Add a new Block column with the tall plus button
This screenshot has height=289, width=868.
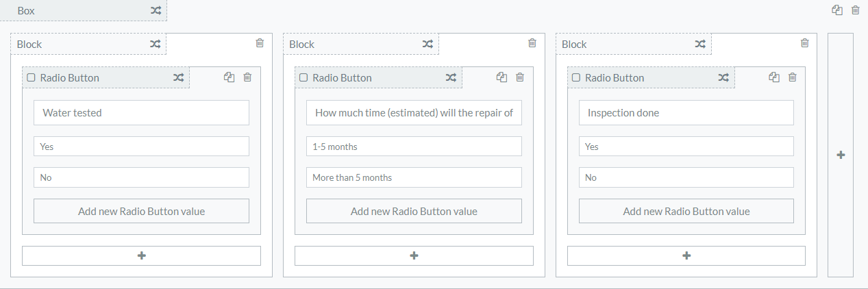tap(841, 155)
